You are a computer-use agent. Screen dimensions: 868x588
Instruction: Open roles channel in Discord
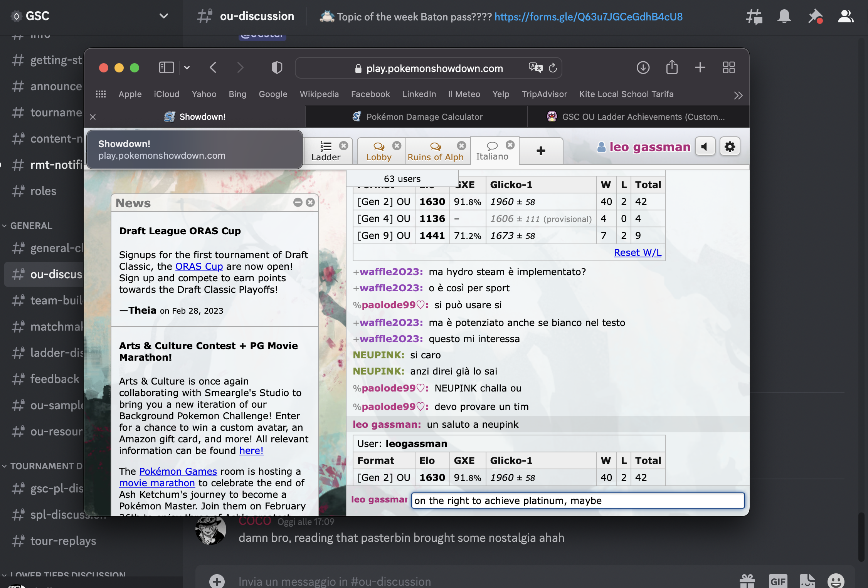coord(44,191)
